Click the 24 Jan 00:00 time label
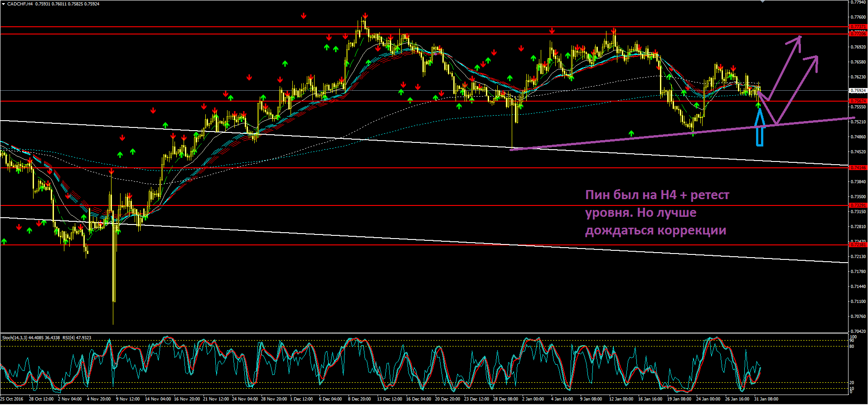 708,399
